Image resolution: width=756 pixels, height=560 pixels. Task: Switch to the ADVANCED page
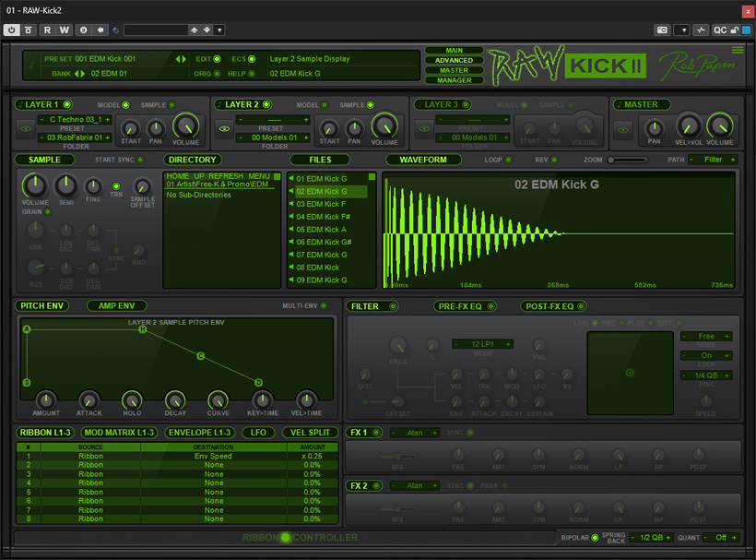tap(454, 60)
